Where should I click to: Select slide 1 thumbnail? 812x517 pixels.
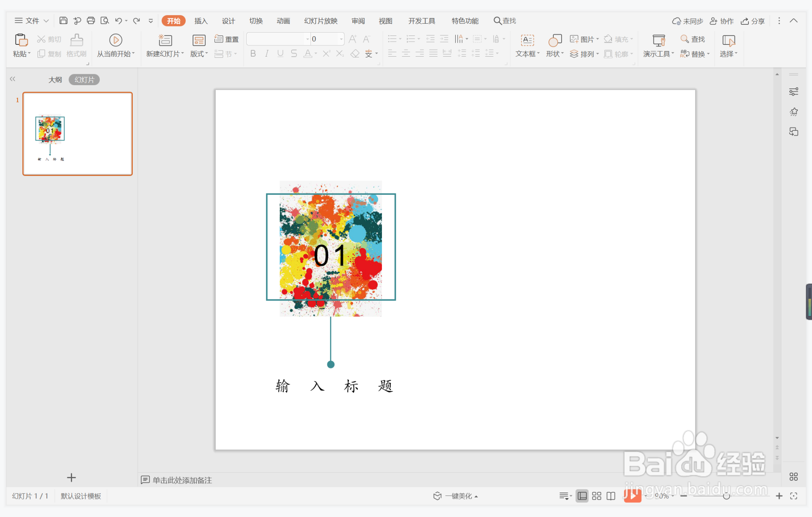point(77,134)
